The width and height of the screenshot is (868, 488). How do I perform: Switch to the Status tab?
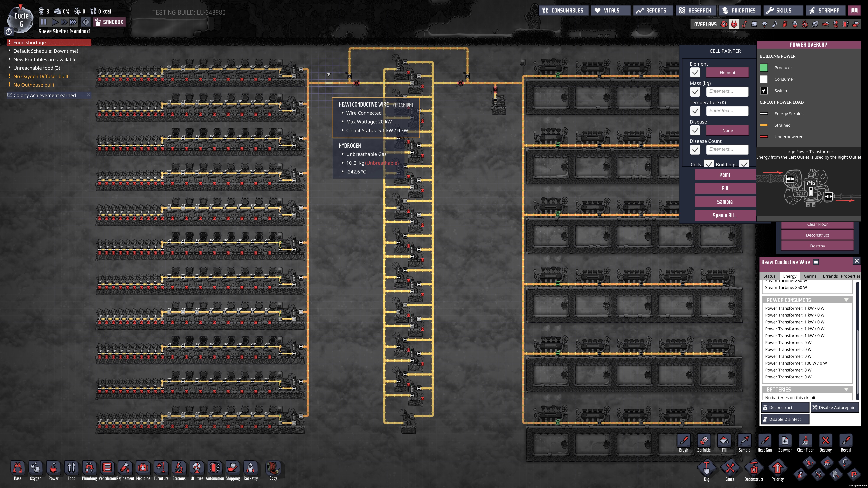click(769, 276)
